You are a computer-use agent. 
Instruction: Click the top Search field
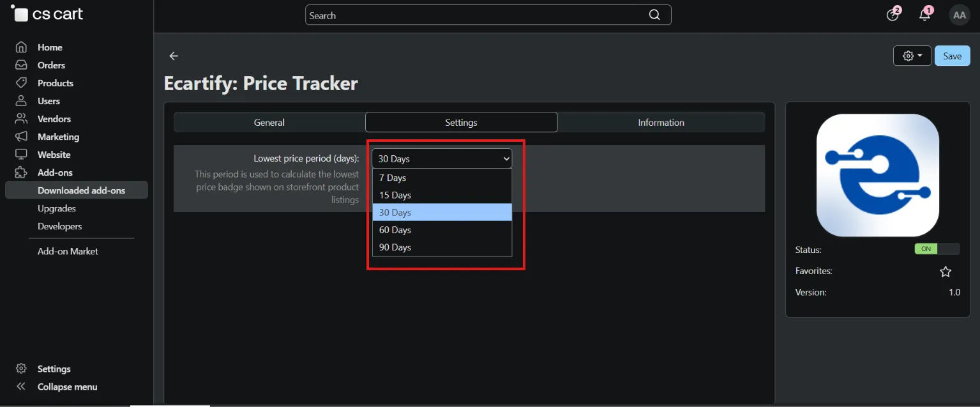(x=488, y=15)
